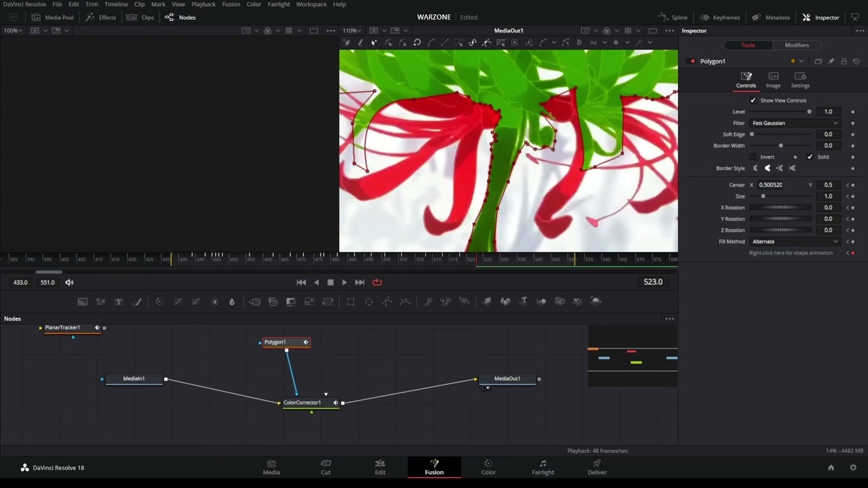Viewport: 868px width, 488px height.
Task: Open the Color page
Action: [x=488, y=468]
